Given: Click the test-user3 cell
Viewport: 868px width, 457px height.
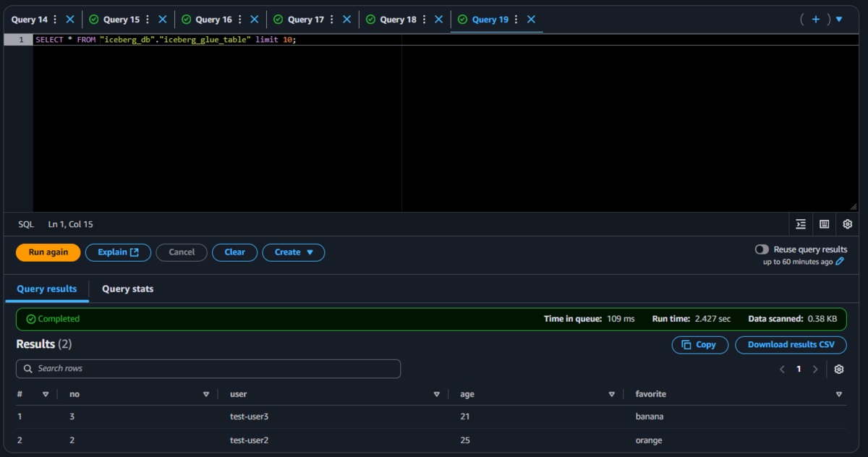Looking at the screenshot, I should click(249, 417).
